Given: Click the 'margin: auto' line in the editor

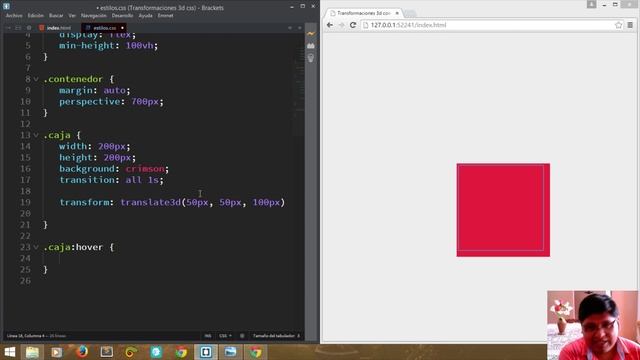Looking at the screenshot, I should click(x=95, y=90).
